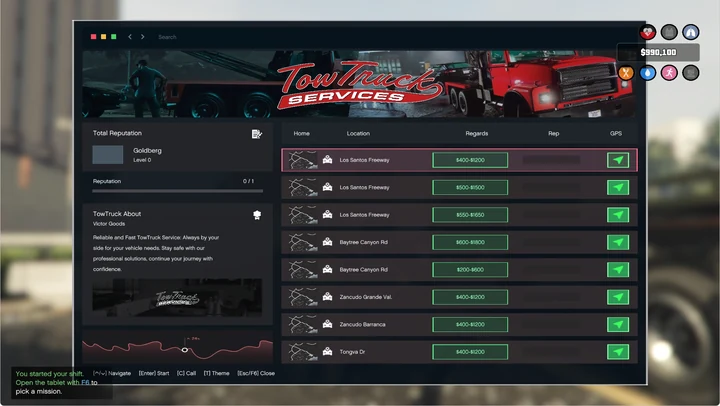Click the $500-$1500 reward button
720x406 pixels.
(470, 187)
